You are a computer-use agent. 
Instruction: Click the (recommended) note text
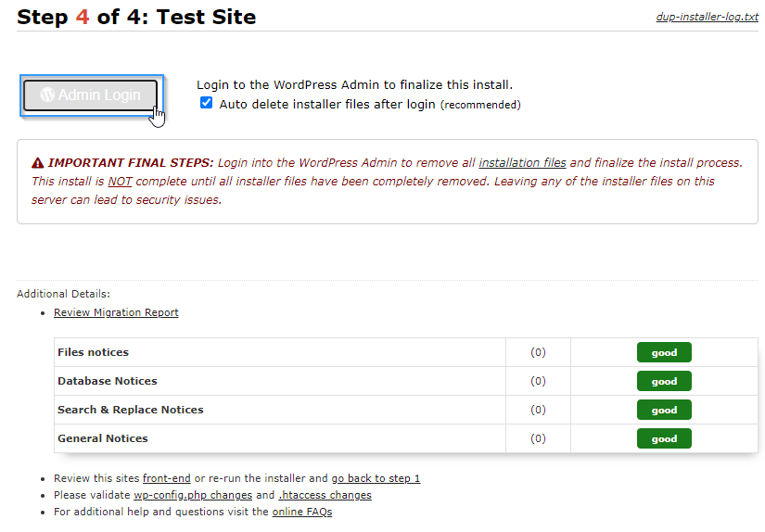(x=480, y=105)
